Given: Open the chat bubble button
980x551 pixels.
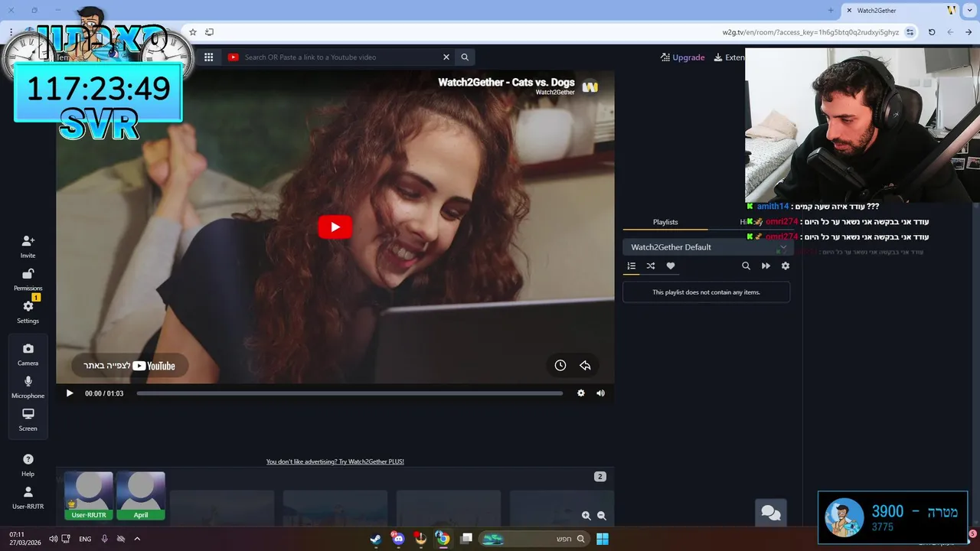Looking at the screenshot, I should (x=771, y=514).
